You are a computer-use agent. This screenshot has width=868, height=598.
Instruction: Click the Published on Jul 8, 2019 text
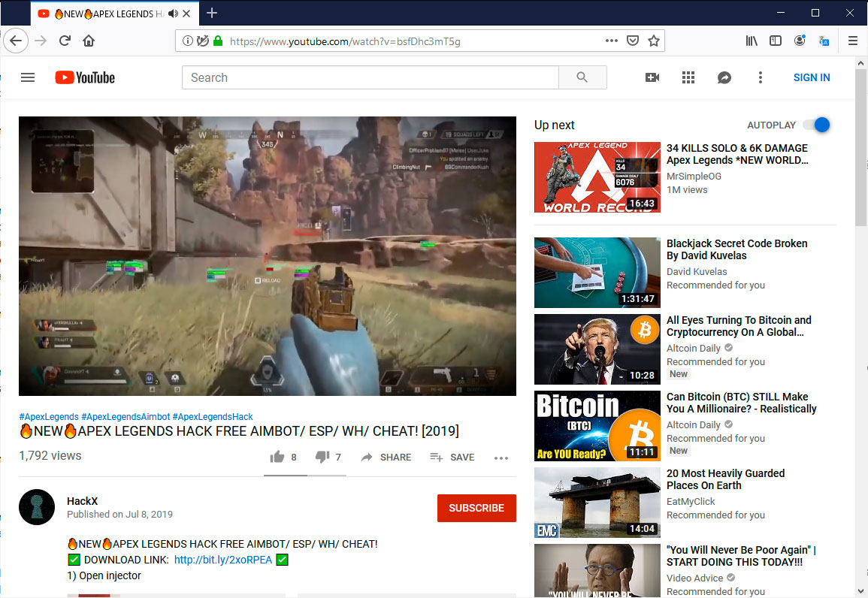(119, 515)
